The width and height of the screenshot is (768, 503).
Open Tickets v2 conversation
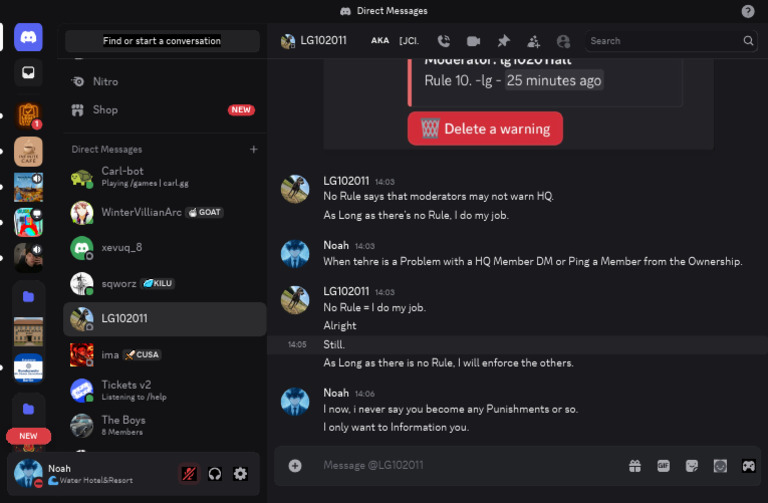pyautogui.click(x=164, y=390)
